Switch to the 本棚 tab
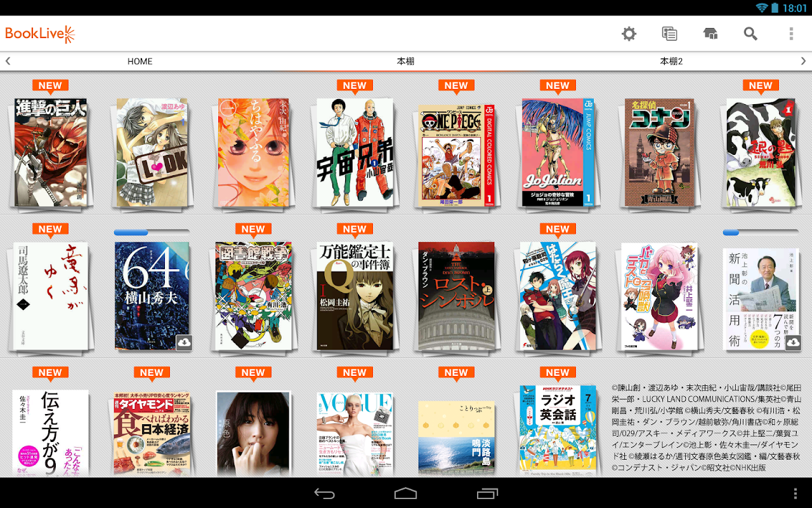This screenshot has height=508, width=812. (x=405, y=61)
